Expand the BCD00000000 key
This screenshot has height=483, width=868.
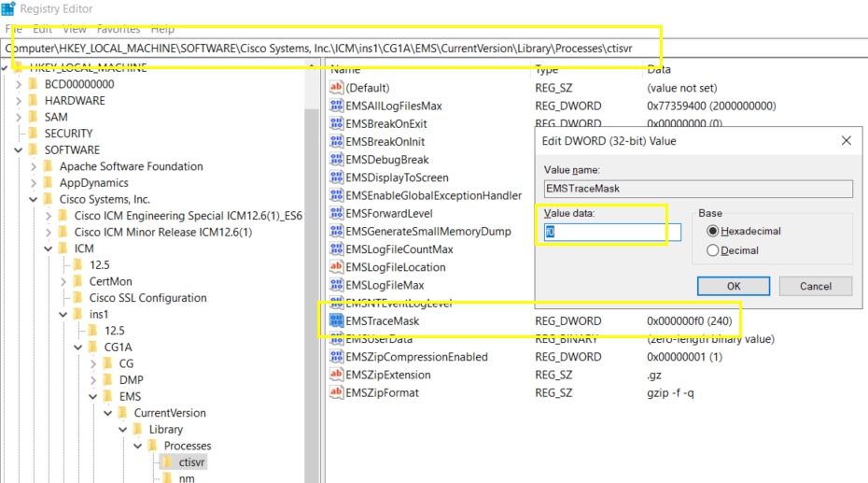[x=19, y=84]
